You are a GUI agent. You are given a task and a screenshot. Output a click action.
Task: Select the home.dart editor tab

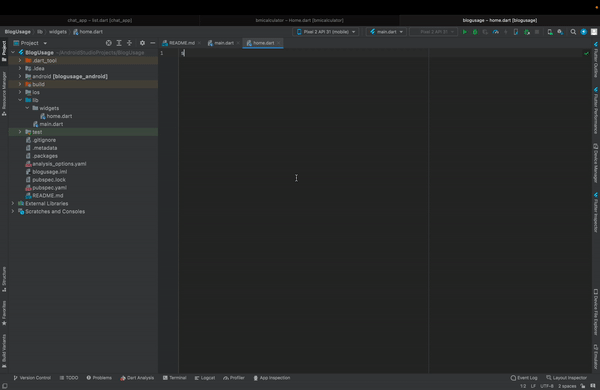pyautogui.click(x=263, y=43)
